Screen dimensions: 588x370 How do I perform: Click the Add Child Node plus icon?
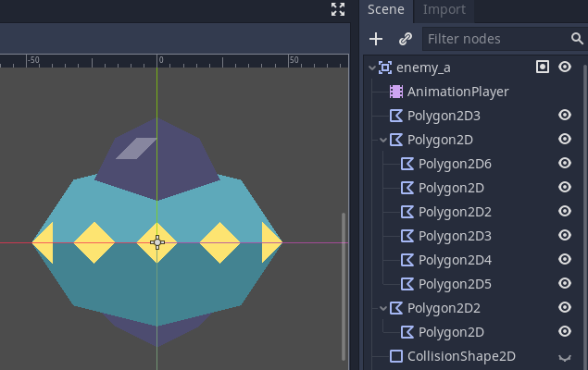point(376,39)
